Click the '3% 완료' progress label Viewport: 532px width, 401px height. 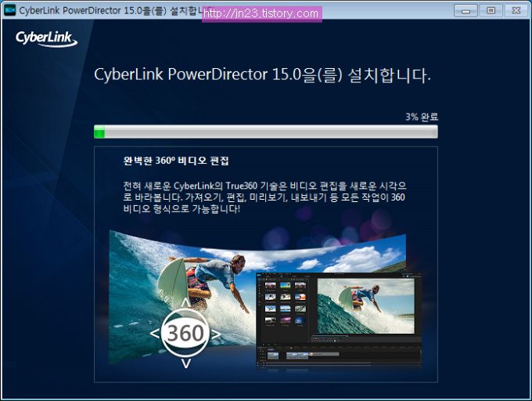tap(422, 117)
